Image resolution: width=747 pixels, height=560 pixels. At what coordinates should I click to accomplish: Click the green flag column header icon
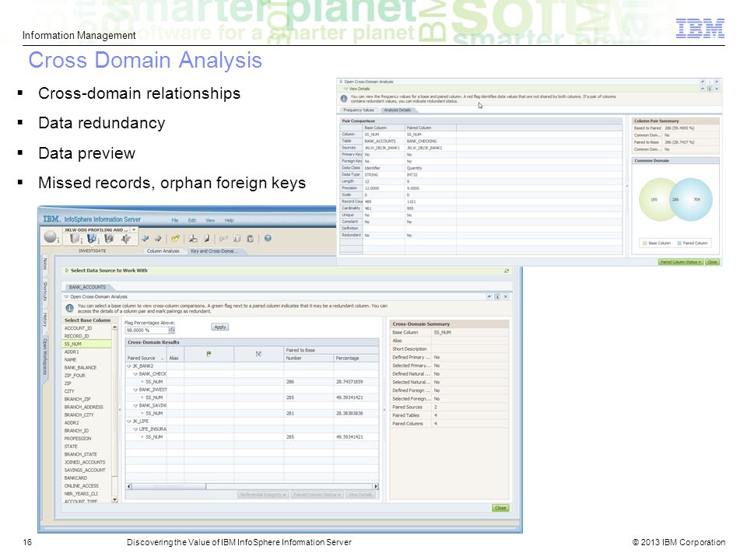(209, 354)
